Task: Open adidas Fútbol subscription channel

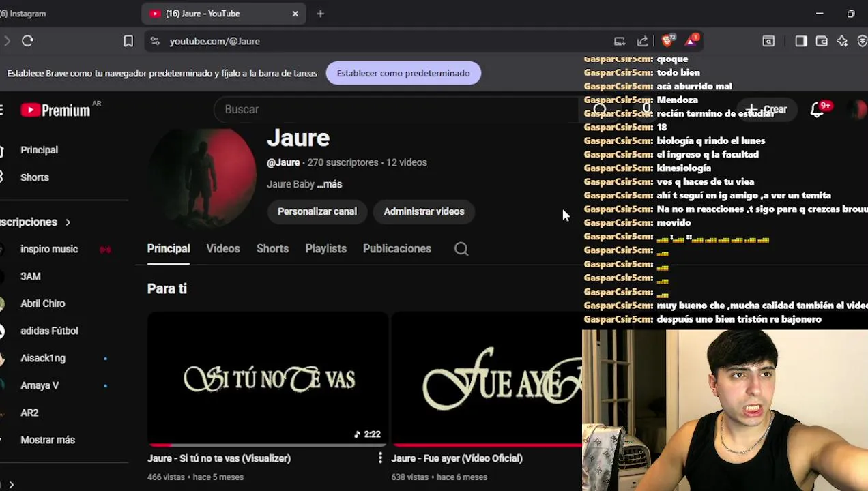Action: coord(49,331)
